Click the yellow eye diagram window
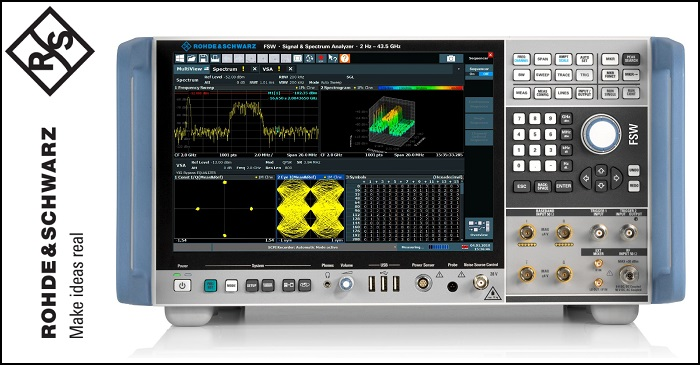This screenshot has width=700, height=365. pos(311,209)
